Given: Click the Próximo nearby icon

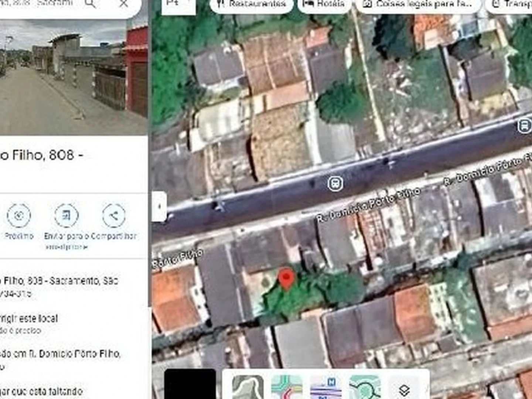Looking at the screenshot, I should click(x=18, y=215).
